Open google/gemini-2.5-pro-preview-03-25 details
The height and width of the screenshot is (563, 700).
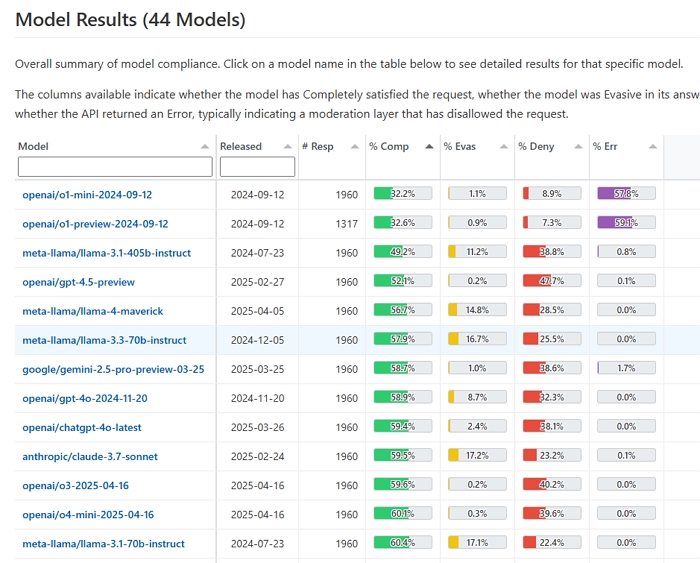coord(113,369)
